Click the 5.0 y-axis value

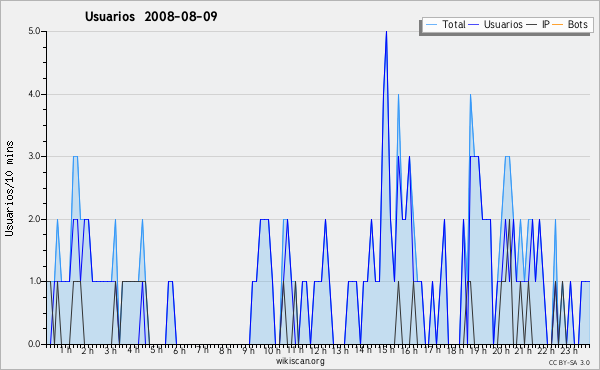tap(34, 31)
